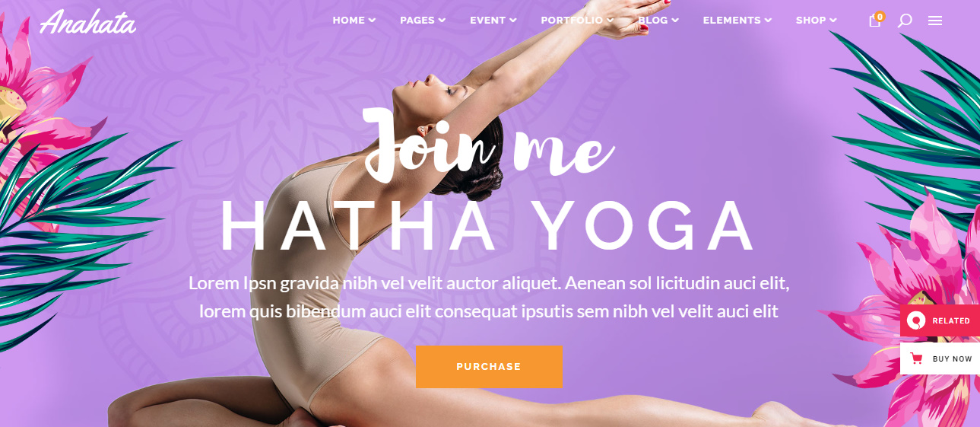980x427 pixels.
Task: Expand the Home dropdown chevron
Action: coord(372,21)
